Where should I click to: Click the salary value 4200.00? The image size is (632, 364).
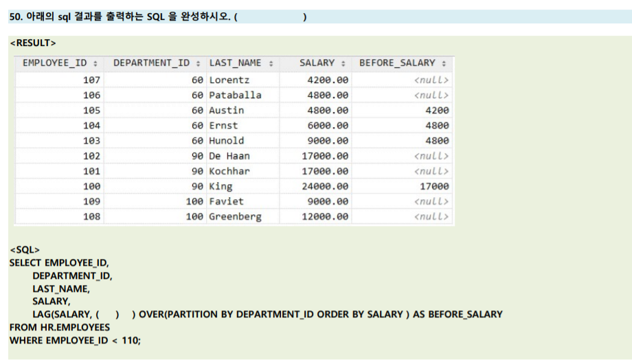click(328, 80)
